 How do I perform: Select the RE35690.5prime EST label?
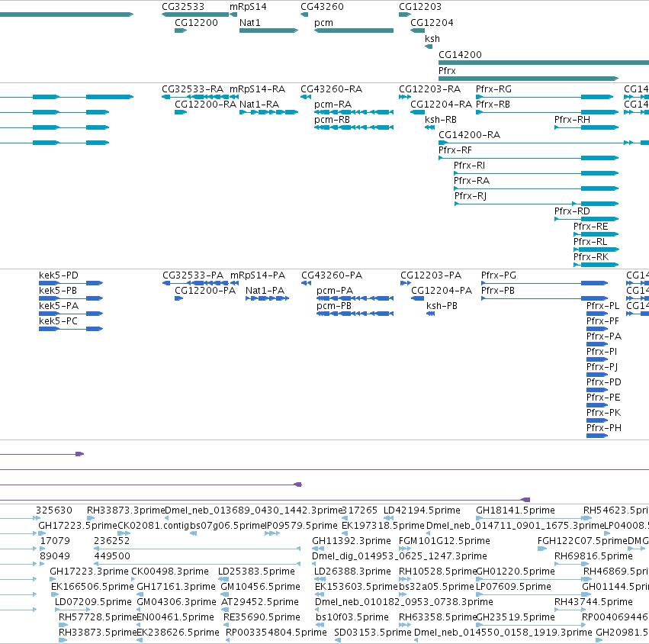click(262, 617)
